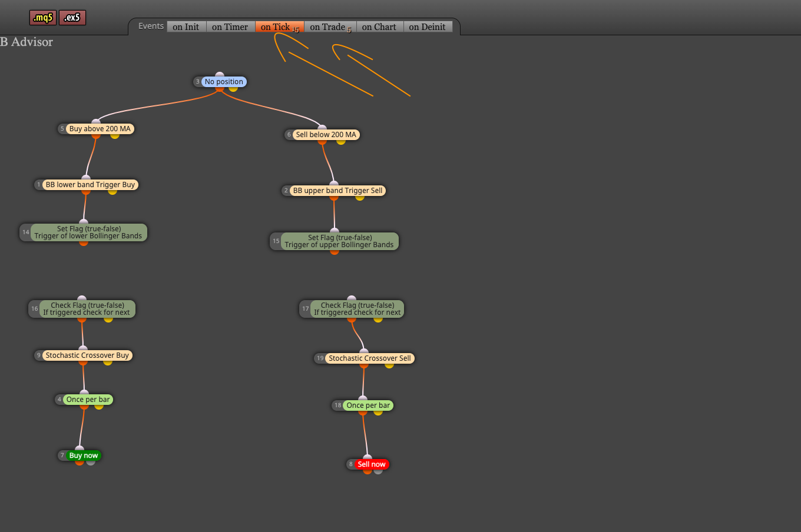Click orange output dot of Buy now block
The height and width of the screenshot is (532, 801).
tap(80, 462)
